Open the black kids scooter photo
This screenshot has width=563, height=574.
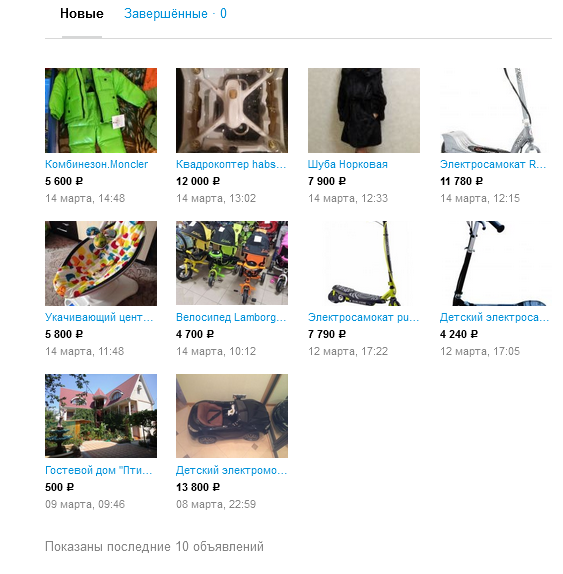496,263
